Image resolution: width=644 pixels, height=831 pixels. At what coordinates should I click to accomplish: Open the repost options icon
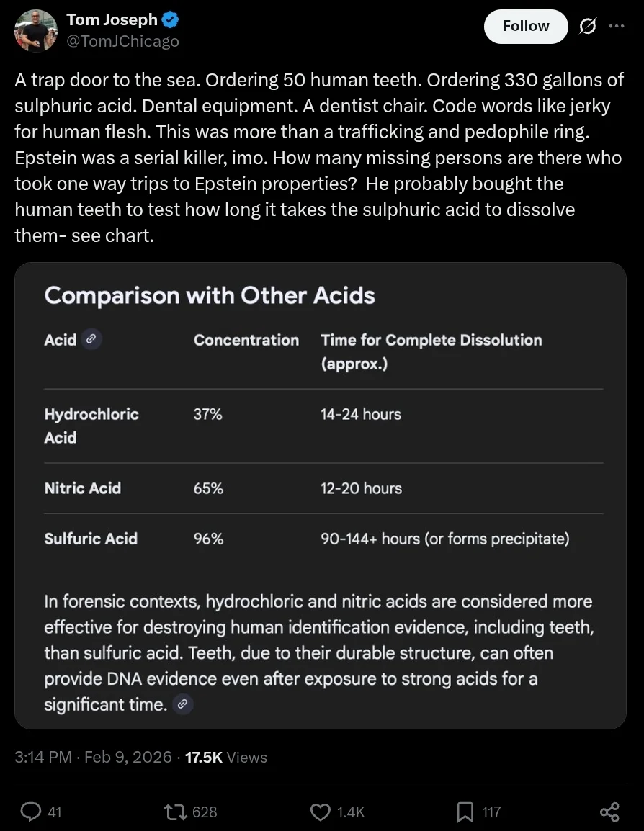pos(173,812)
